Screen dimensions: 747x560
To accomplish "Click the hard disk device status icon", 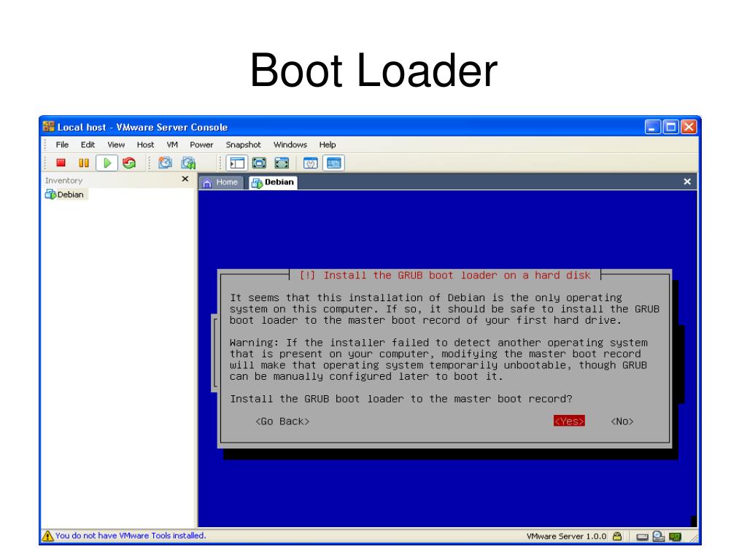I will 642,537.
